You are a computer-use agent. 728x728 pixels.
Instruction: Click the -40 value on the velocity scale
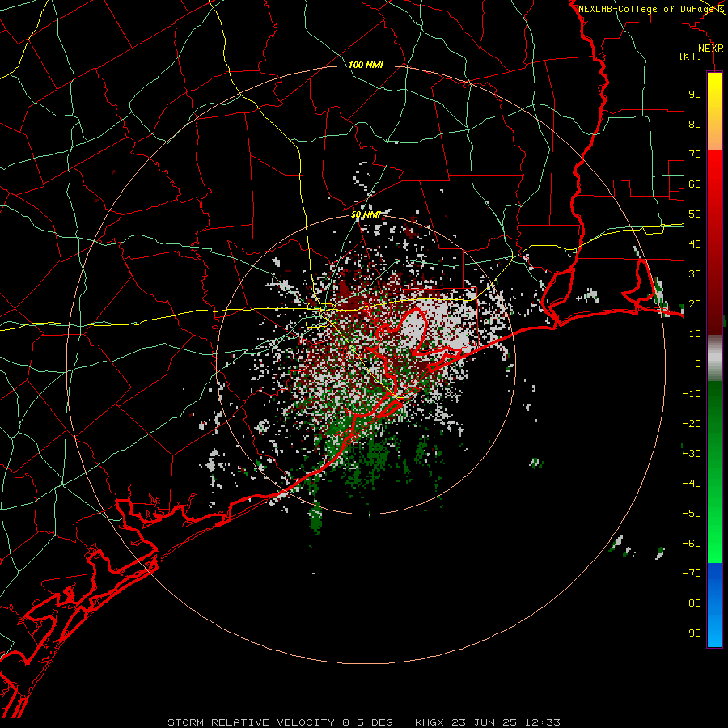click(x=692, y=484)
